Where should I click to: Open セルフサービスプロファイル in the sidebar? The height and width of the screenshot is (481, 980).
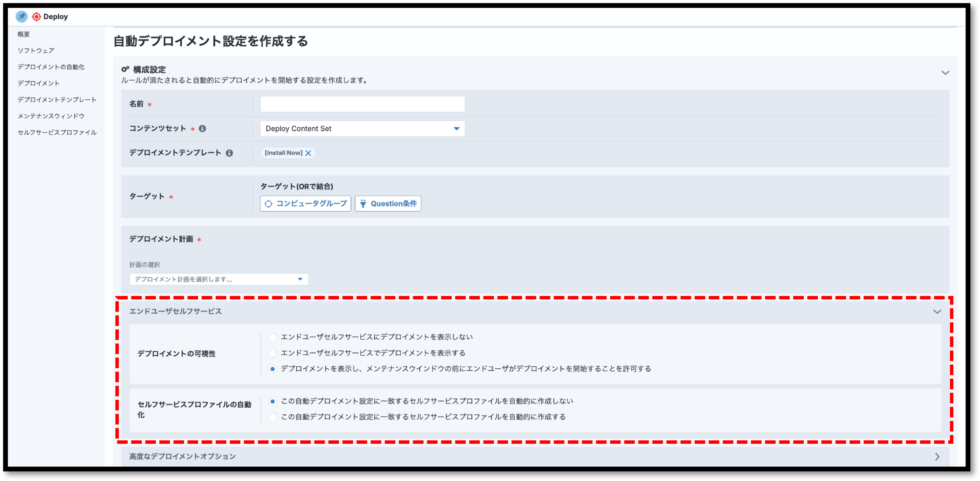[57, 132]
